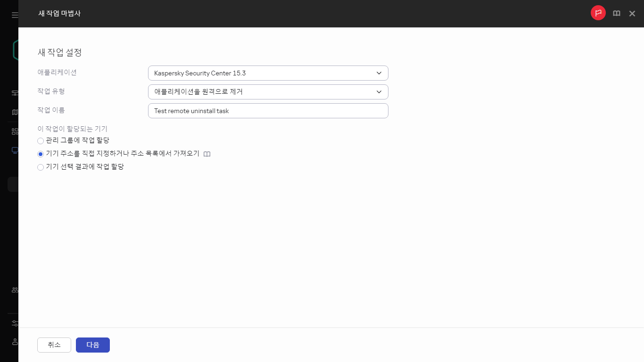Open the help documentation book icon

(x=616, y=13)
